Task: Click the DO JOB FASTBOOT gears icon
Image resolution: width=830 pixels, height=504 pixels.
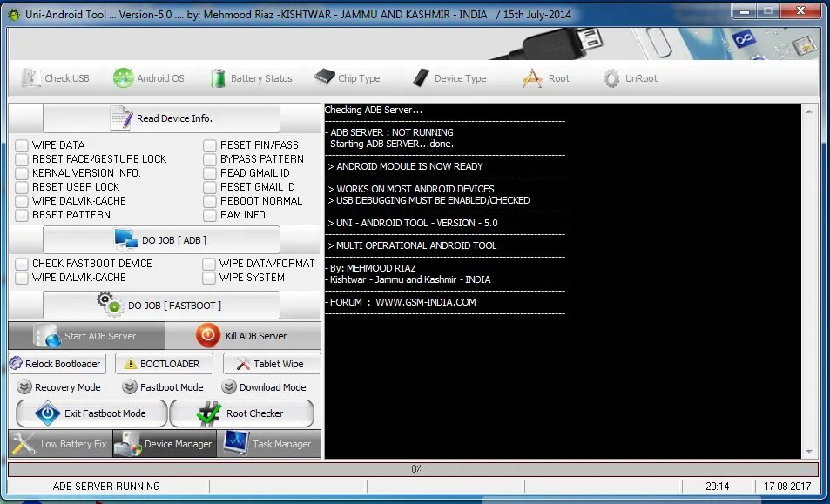Action: point(110,304)
